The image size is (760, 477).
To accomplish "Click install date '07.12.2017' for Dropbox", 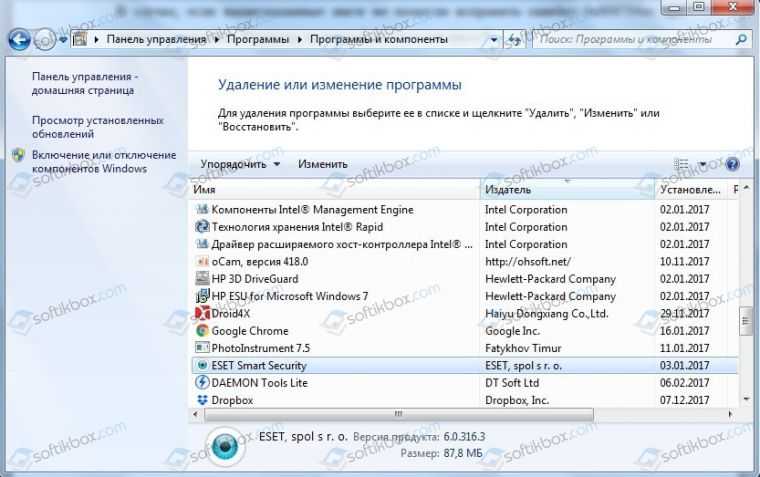I will 684,400.
